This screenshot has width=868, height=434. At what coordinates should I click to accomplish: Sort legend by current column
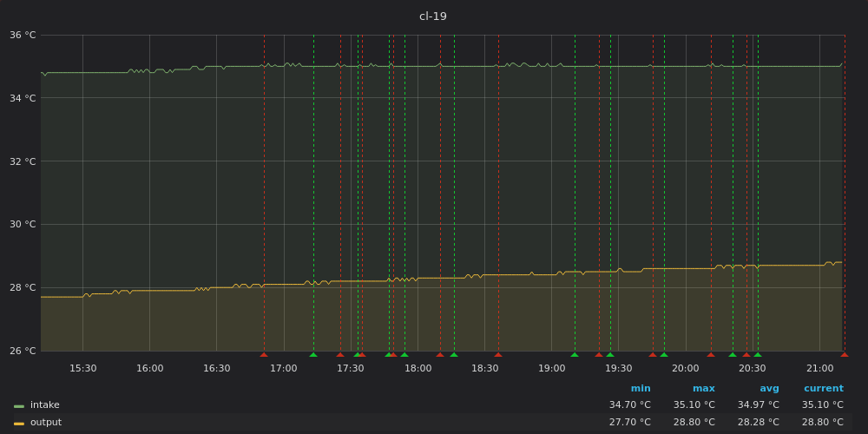tap(823, 389)
